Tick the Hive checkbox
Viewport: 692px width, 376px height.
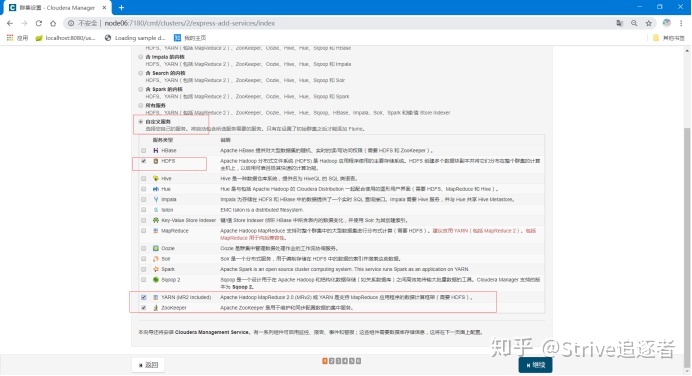point(143,178)
